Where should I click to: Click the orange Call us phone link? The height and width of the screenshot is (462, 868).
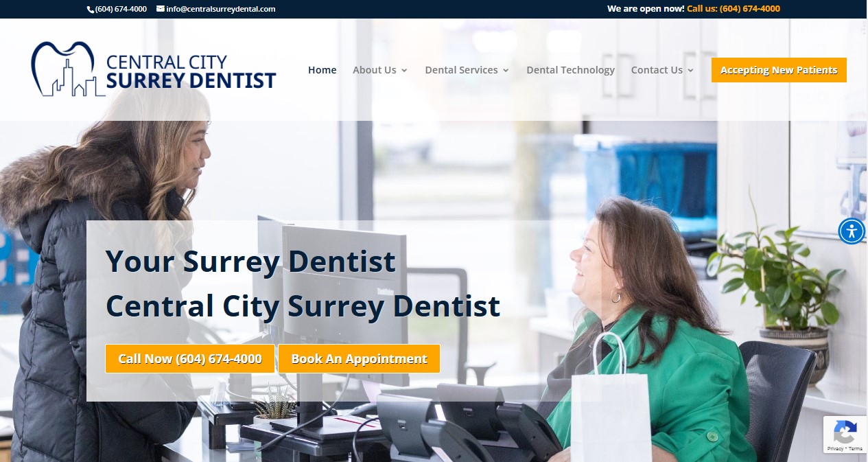pos(734,9)
